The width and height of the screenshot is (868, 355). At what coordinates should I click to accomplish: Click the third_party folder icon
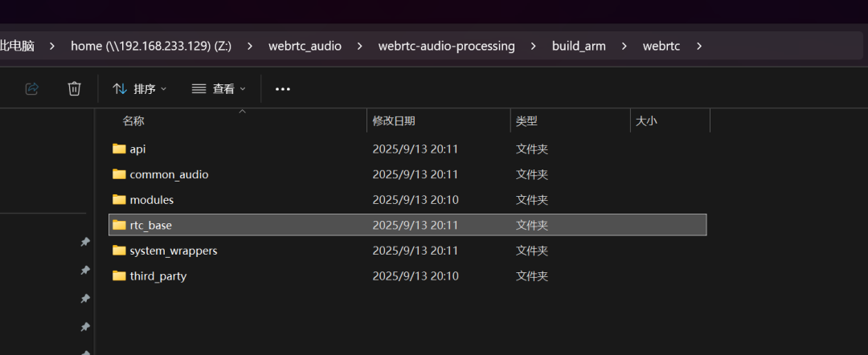coord(119,276)
